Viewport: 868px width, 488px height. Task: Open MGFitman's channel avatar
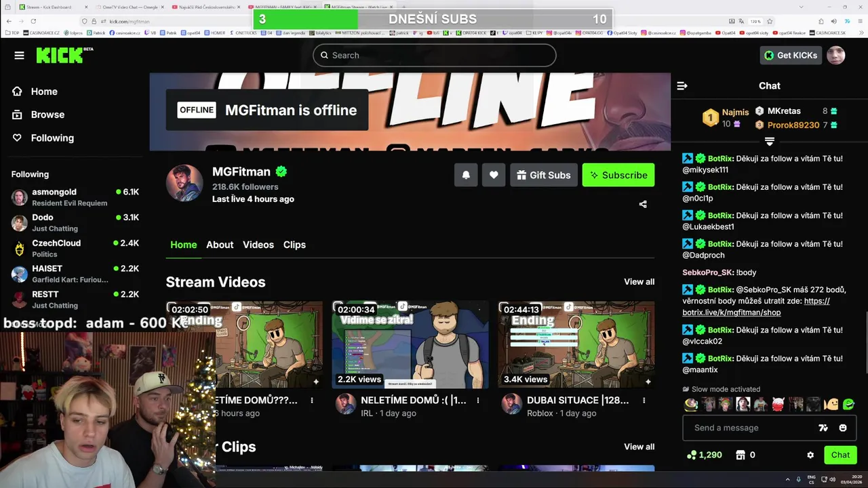pyautogui.click(x=184, y=183)
